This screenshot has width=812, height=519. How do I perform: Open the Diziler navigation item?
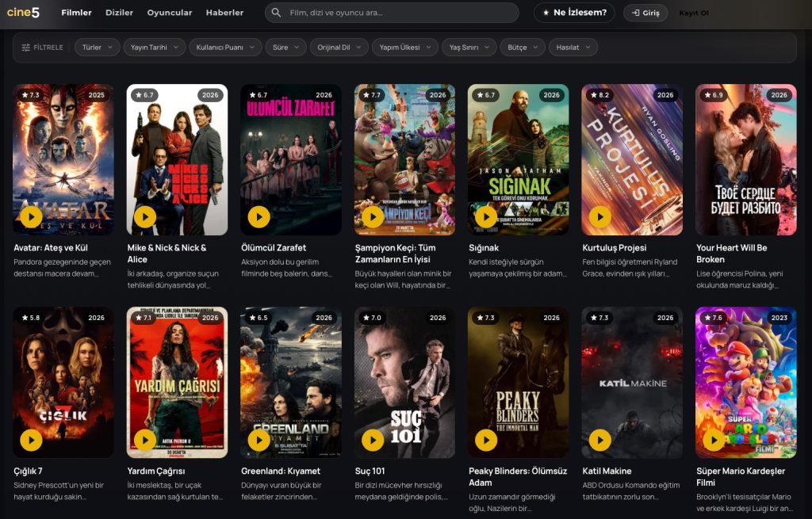pos(119,13)
